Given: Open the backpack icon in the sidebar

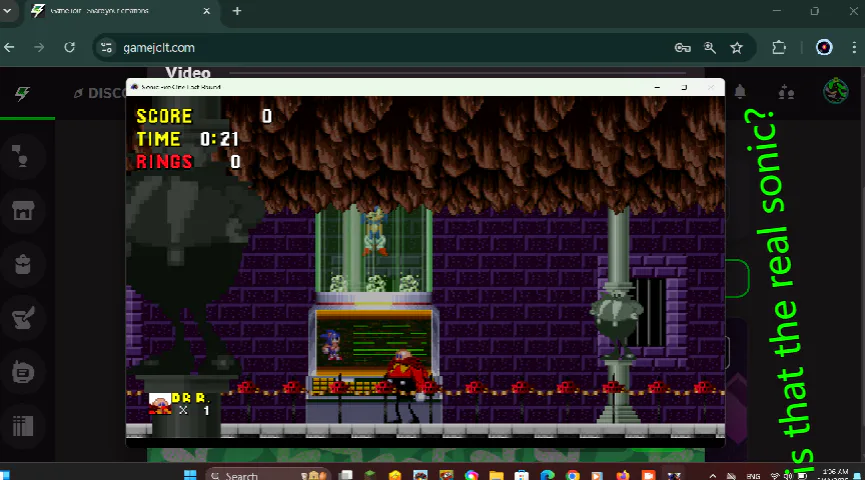Looking at the screenshot, I should click(23, 264).
